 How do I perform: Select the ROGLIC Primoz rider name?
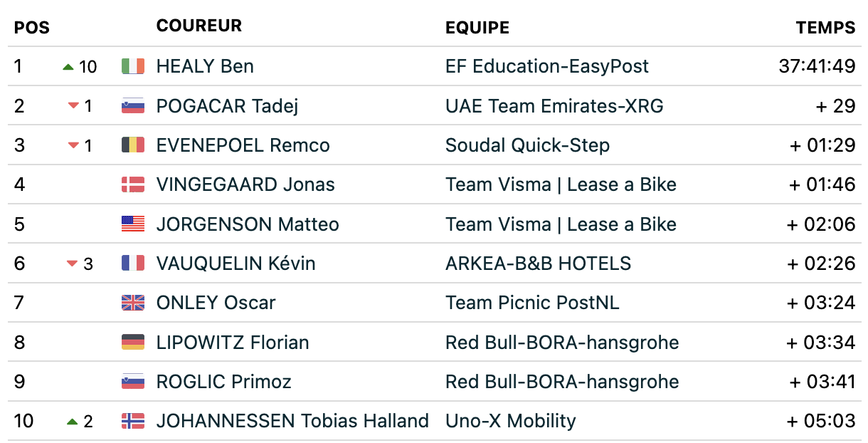(223, 382)
